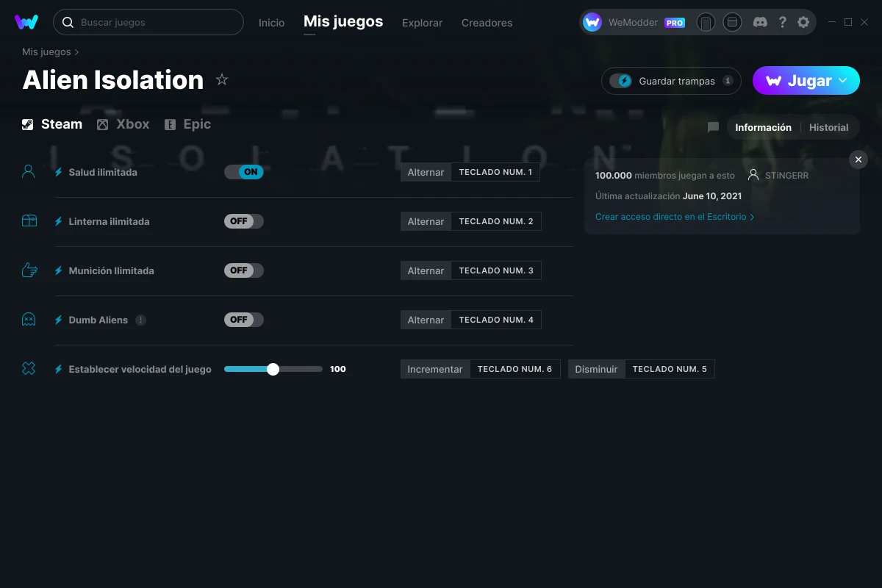Image resolution: width=882 pixels, height=588 pixels.
Task: Click the PRO badge next to WeModder
Action: [x=675, y=23]
